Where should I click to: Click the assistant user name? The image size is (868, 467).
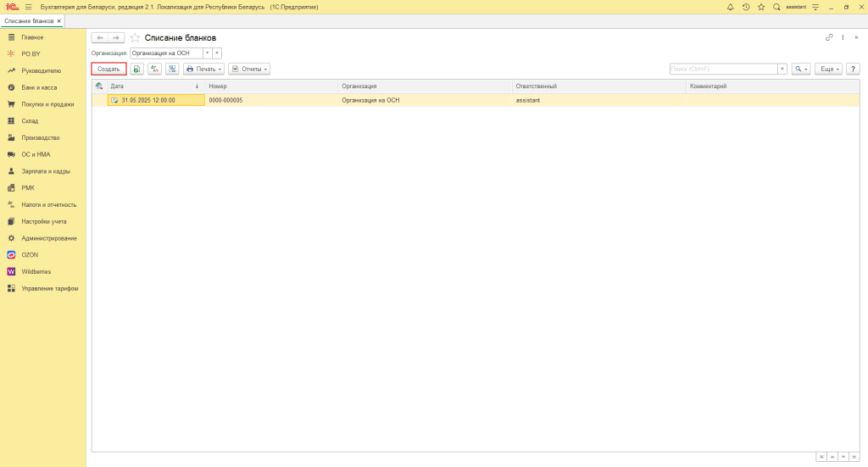[796, 7]
